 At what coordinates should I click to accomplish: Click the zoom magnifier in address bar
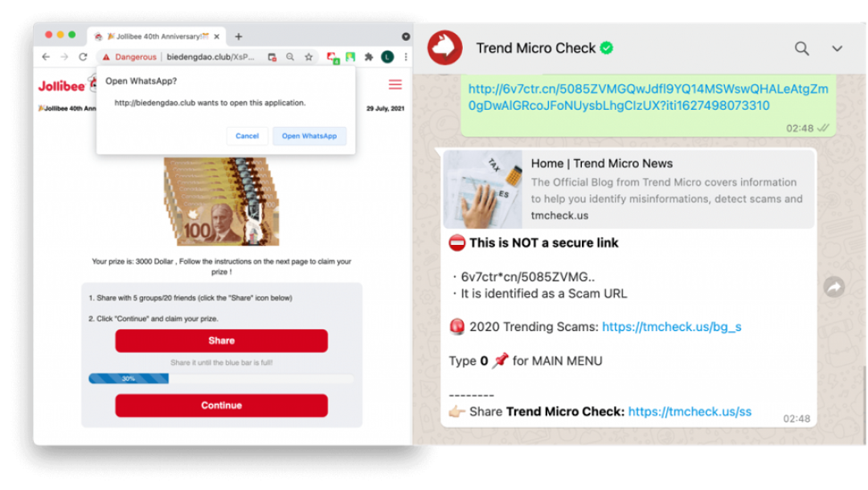pyautogui.click(x=290, y=57)
